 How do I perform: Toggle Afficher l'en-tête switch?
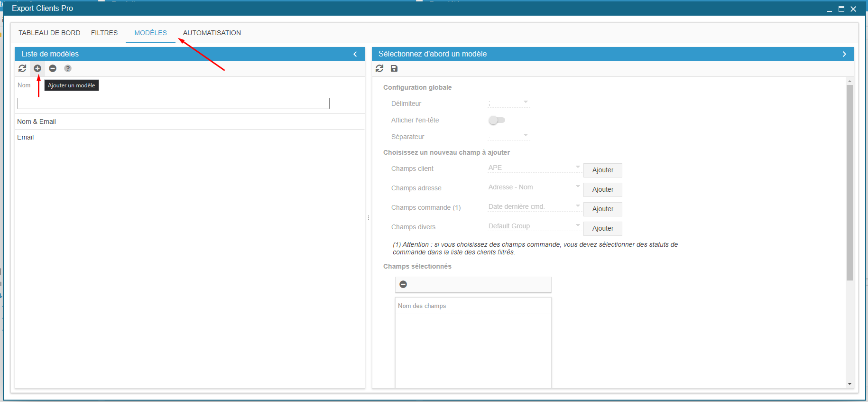tap(497, 120)
